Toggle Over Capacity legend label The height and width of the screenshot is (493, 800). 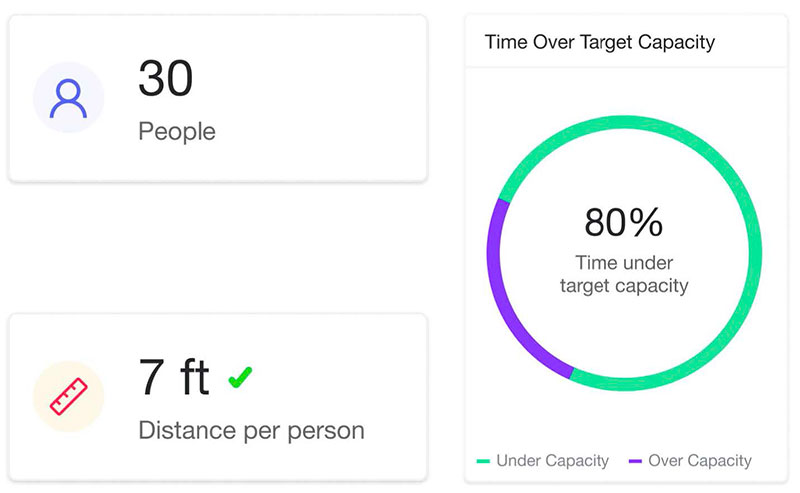tap(700, 461)
